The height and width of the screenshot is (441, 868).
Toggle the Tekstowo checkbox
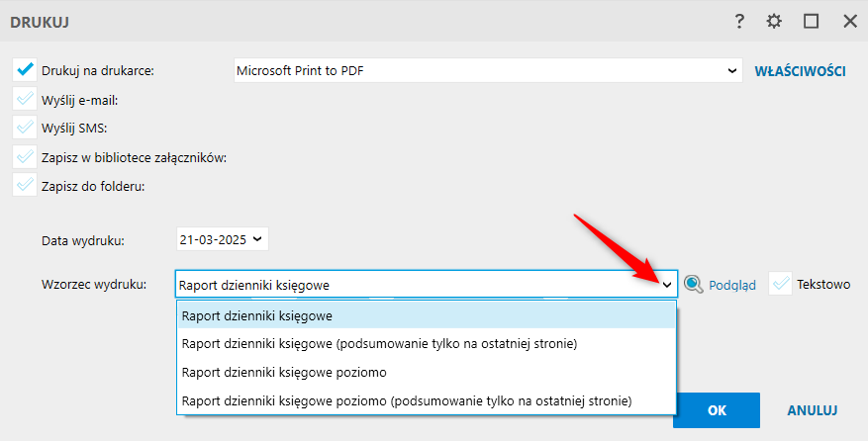[782, 285]
